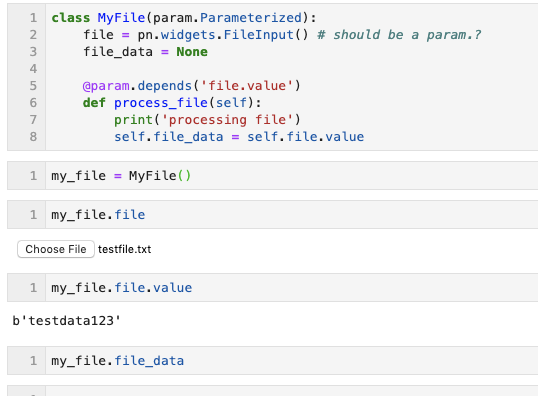This screenshot has height=396, width=538.
Task: Click the my_file.file.value code cell
Action: [272, 288]
